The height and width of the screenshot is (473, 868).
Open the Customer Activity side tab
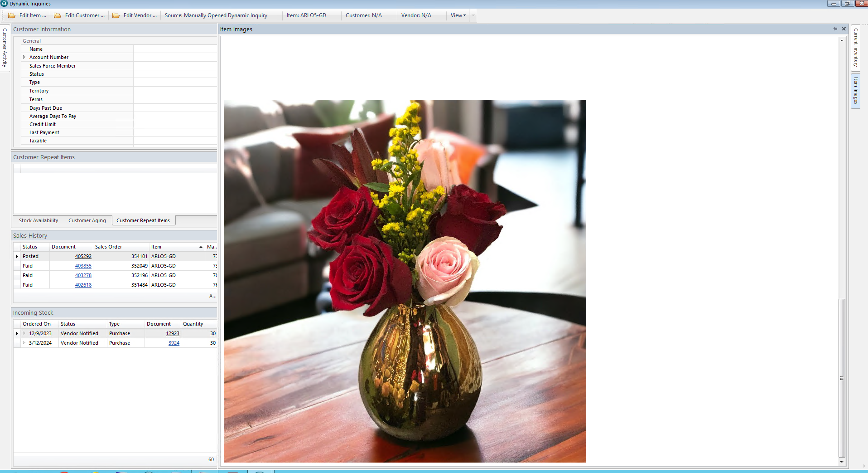5,48
